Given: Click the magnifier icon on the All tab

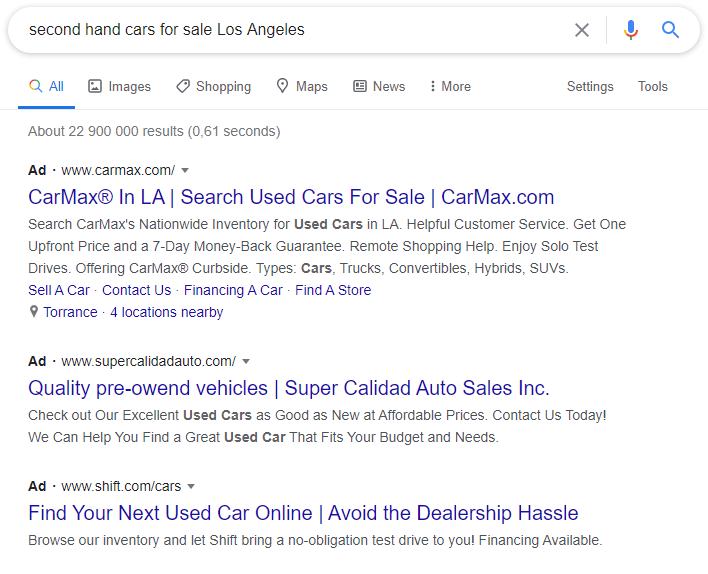Looking at the screenshot, I should pos(35,86).
